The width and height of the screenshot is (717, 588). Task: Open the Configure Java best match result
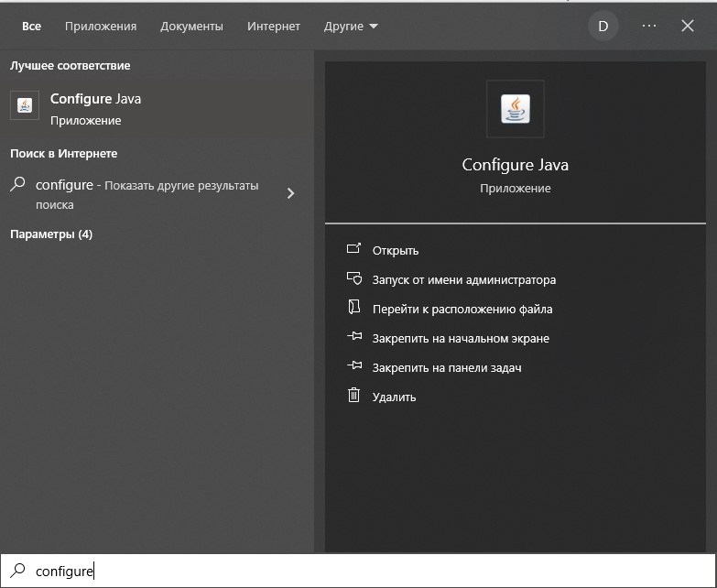pos(157,109)
